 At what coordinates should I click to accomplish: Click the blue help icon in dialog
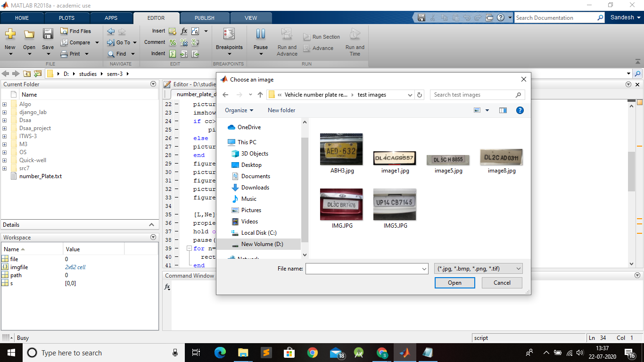pyautogui.click(x=520, y=110)
